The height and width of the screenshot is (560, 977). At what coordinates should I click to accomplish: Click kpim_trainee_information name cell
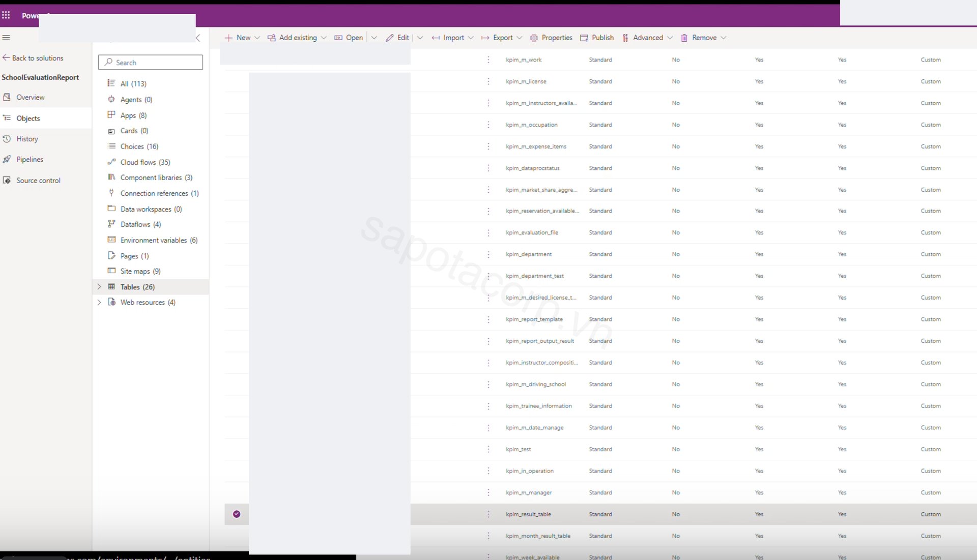539,406
